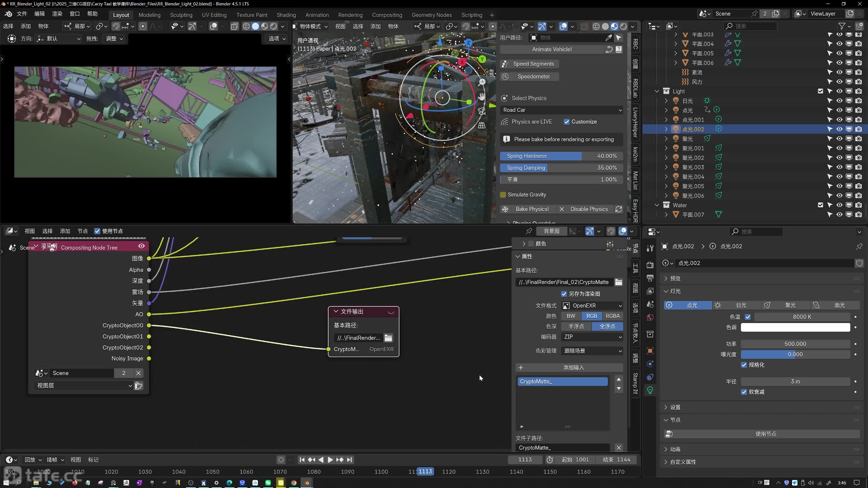Open the 渲染 menu in top bar
Viewport: 868px width, 488px height.
[57, 14]
